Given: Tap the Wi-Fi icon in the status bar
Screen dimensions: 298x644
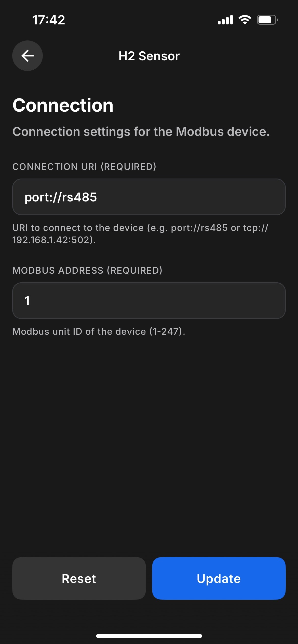Looking at the screenshot, I should click(245, 20).
